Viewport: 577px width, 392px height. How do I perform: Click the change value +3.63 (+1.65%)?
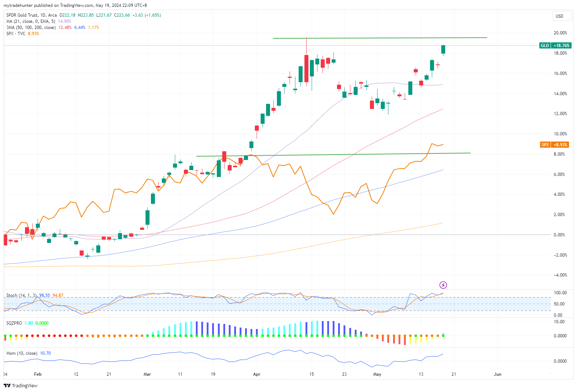(147, 15)
